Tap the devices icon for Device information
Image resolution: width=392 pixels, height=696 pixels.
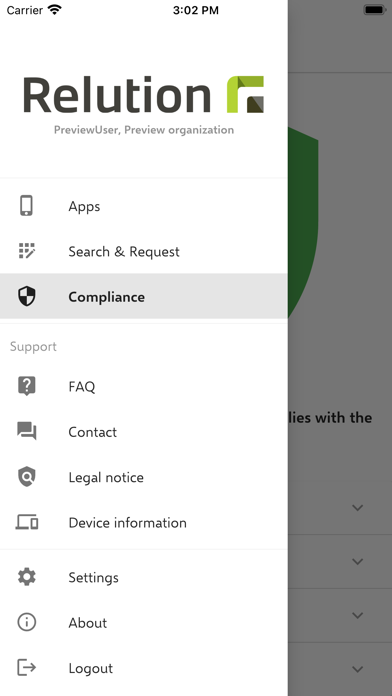pyautogui.click(x=27, y=522)
